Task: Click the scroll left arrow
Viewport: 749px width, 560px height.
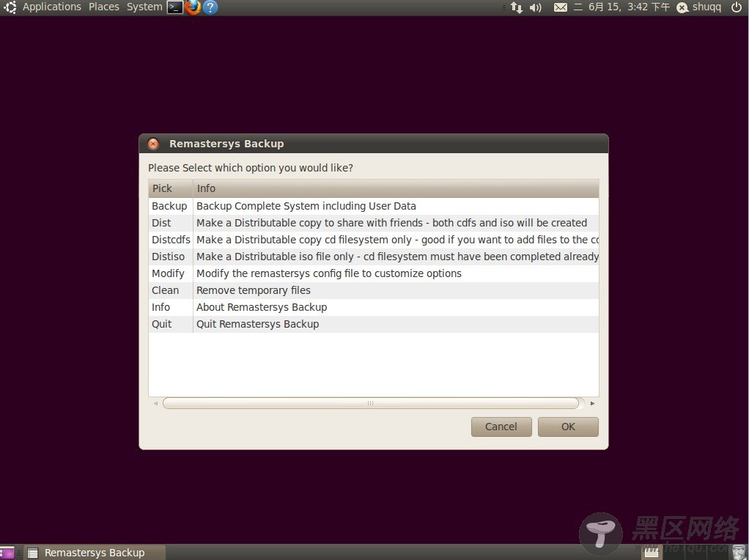Action: pyautogui.click(x=155, y=403)
